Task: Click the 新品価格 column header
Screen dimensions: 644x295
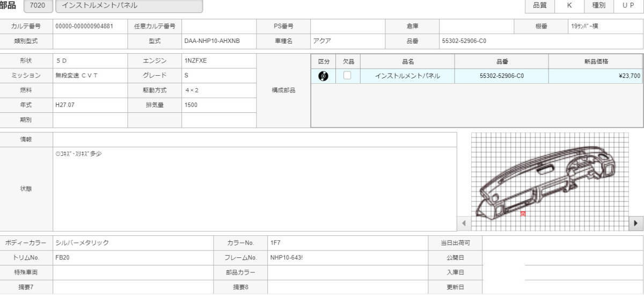Action: tap(596, 62)
